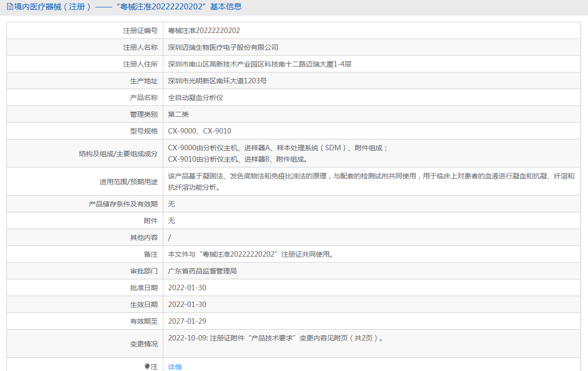
Task: Click the 管理类别 label
Action: click(x=144, y=114)
